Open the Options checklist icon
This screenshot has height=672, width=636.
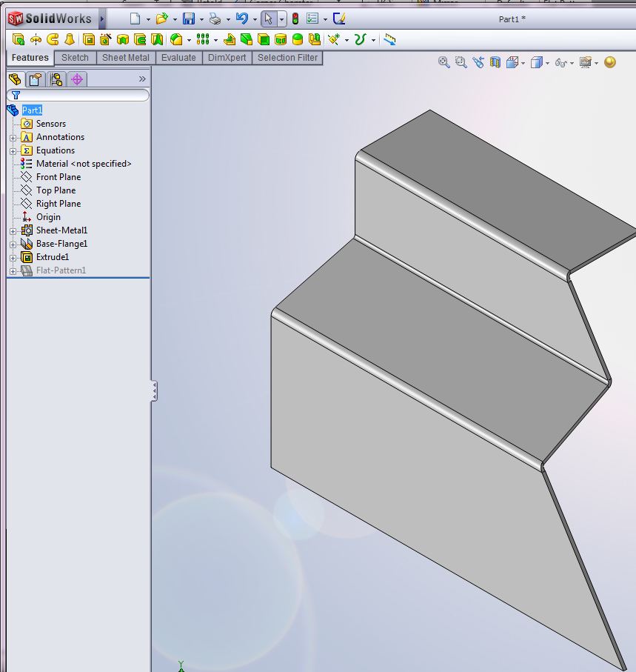312,19
